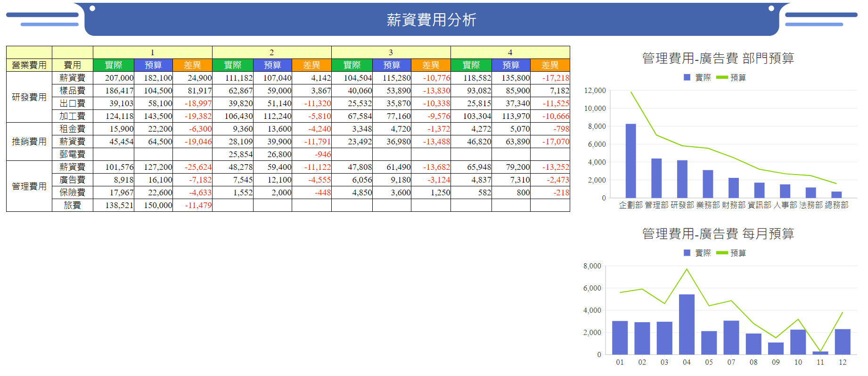Viewport: 868px width, 376px height.
Task: Select the cell showing 1,250
Action: (x=431, y=192)
